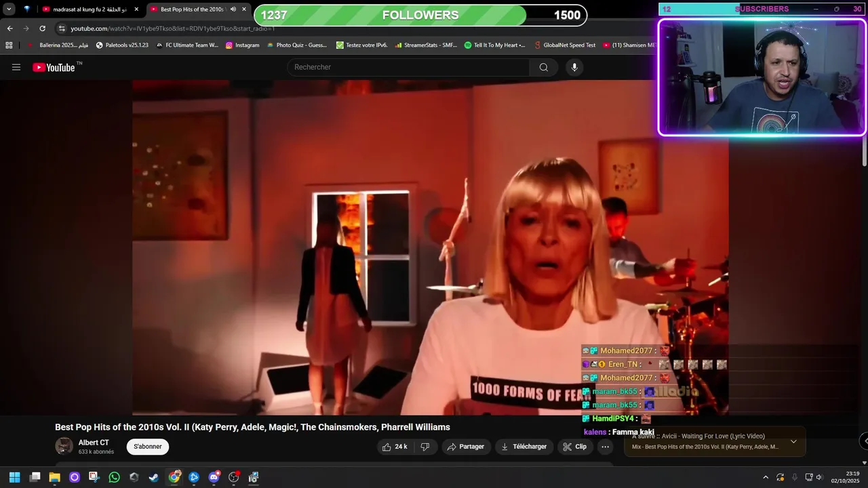Image resolution: width=868 pixels, height=488 pixels.
Task: Create a Clip of the video
Action: pos(574,447)
